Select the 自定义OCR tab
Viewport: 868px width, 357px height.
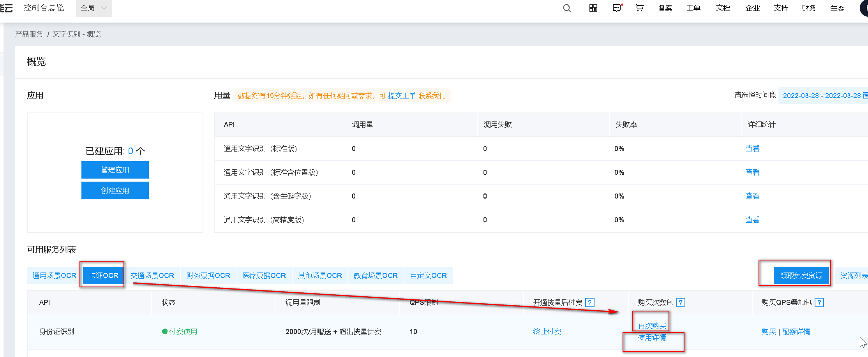pos(429,276)
